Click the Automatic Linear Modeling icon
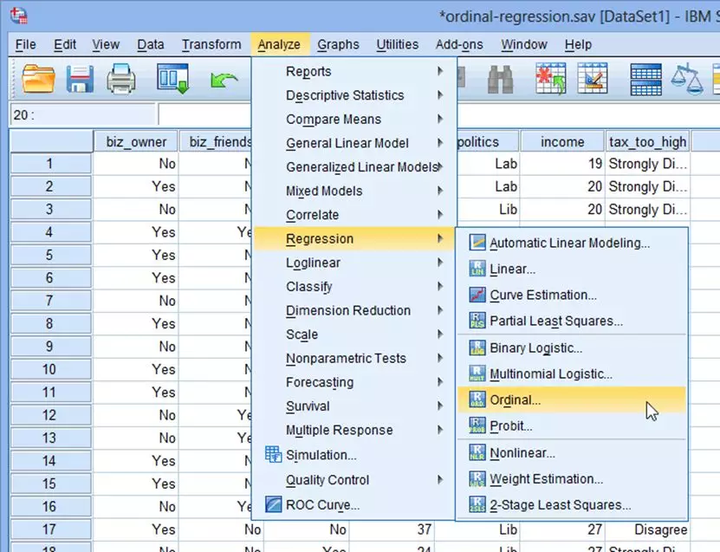Viewport: 720px width, 552px height. (x=477, y=242)
